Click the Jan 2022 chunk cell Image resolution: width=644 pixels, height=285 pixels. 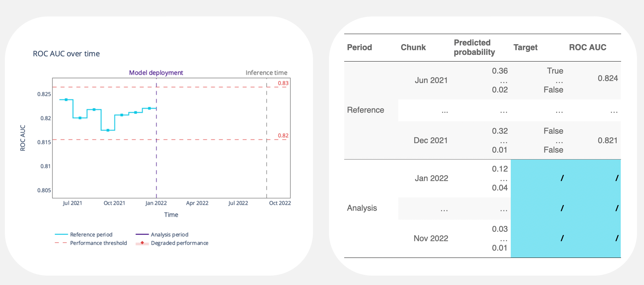coord(431,178)
